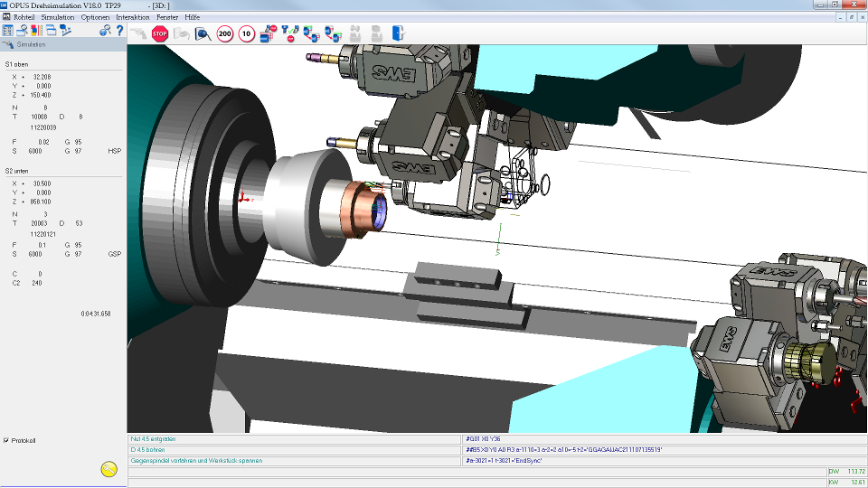Click the yellow wrench settings icon
The image size is (868, 488).
[109, 469]
